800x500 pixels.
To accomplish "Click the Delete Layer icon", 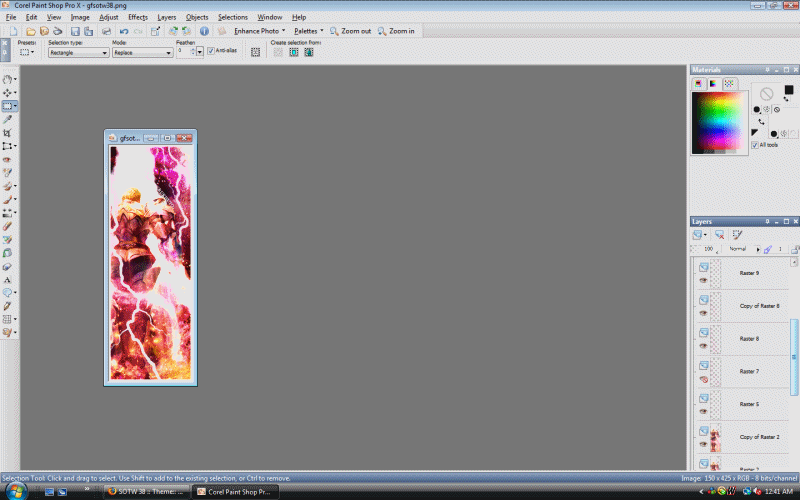I will (719, 235).
